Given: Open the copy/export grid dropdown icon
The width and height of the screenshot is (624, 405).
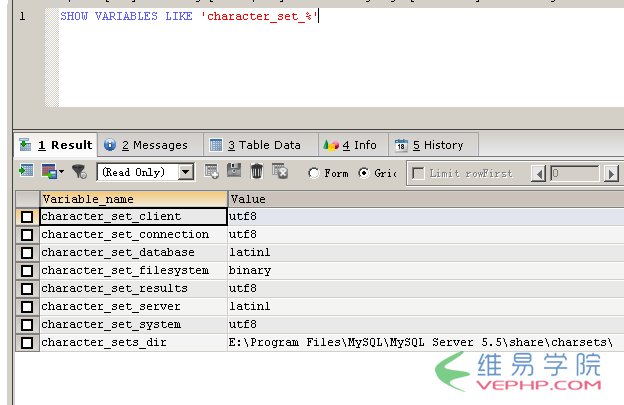Looking at the screenshot, I should pos(53,171).
